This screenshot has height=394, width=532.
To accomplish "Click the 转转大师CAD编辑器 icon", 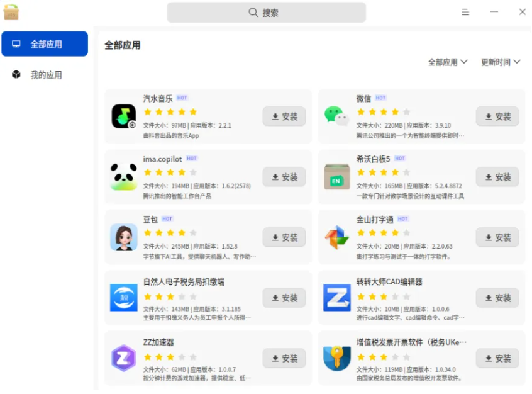I will 336,298.
